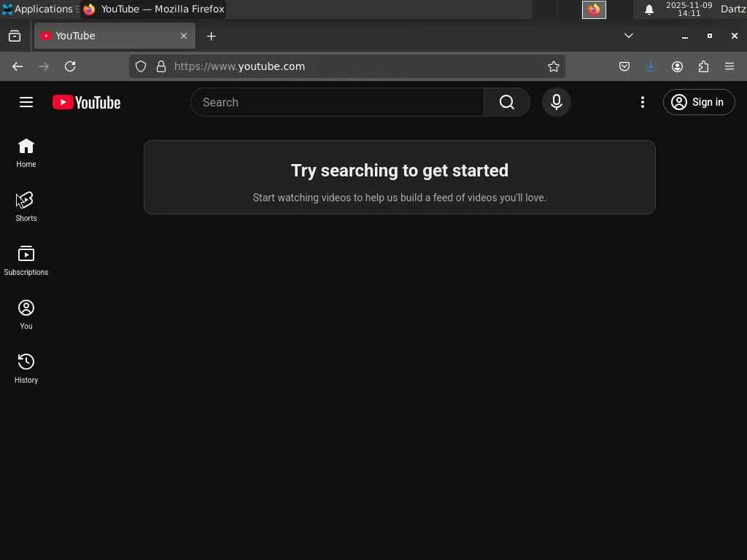
Task: Open a new tab with the plus button
Action: point(211,36)
